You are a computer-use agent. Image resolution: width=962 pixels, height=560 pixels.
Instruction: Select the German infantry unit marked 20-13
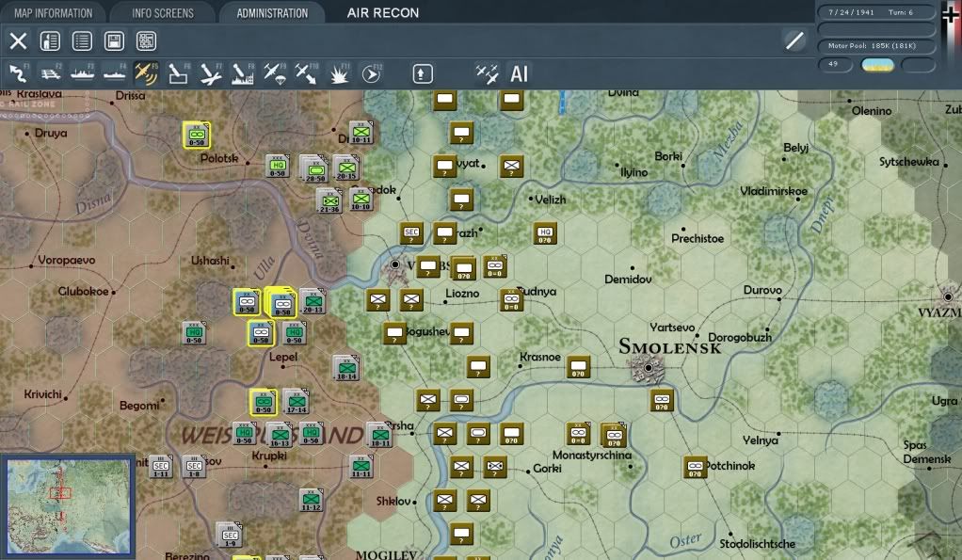(313, 301)
